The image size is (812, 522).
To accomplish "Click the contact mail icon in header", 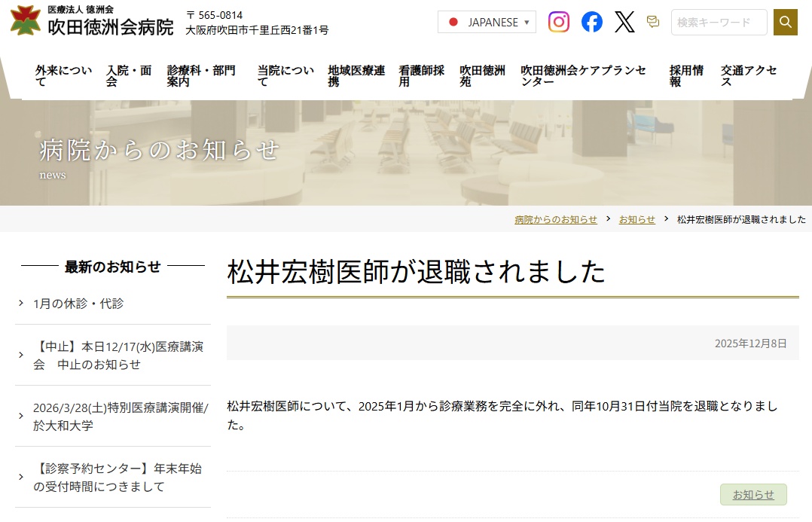I will click(653, 22).
